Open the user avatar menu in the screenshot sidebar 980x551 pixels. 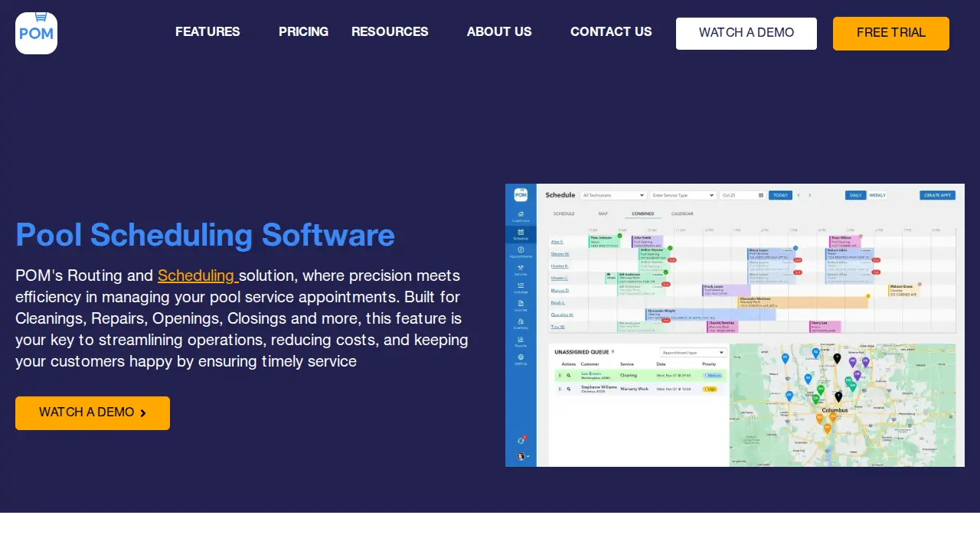pos(522,456)
